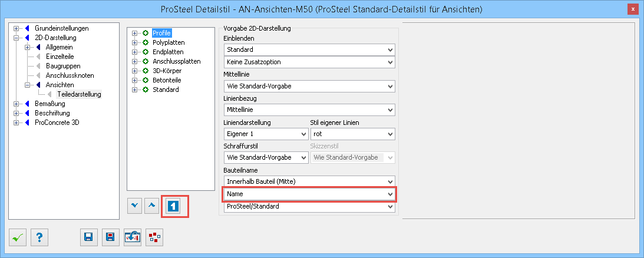Click the green plus icon beside 3D-Körper

146,71
